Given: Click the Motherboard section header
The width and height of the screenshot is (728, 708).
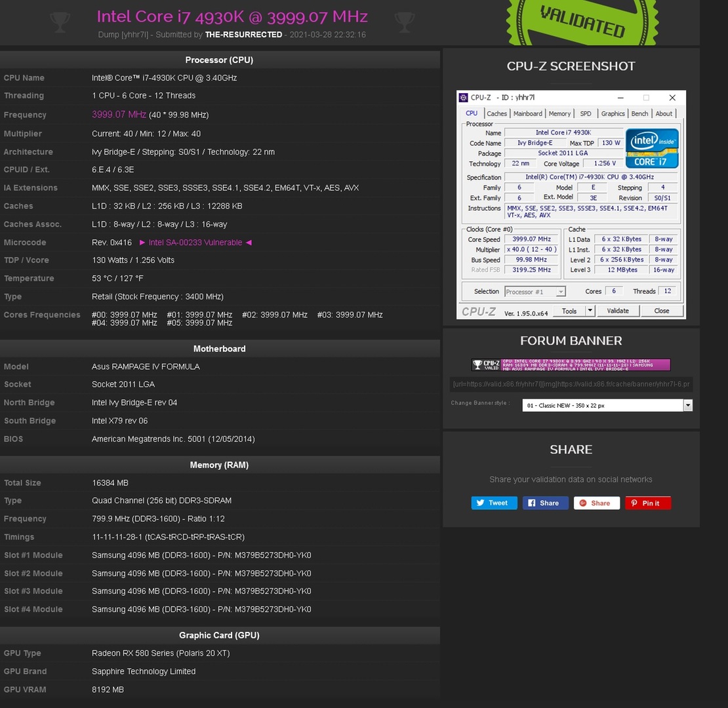Looking at the screenshot, I should [219, 349].
